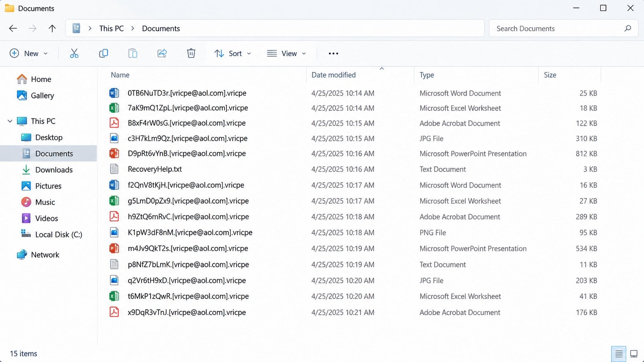Click the Share icon in toolbar
This screenshot has width=644, height=362.
(x=162, y=53)
